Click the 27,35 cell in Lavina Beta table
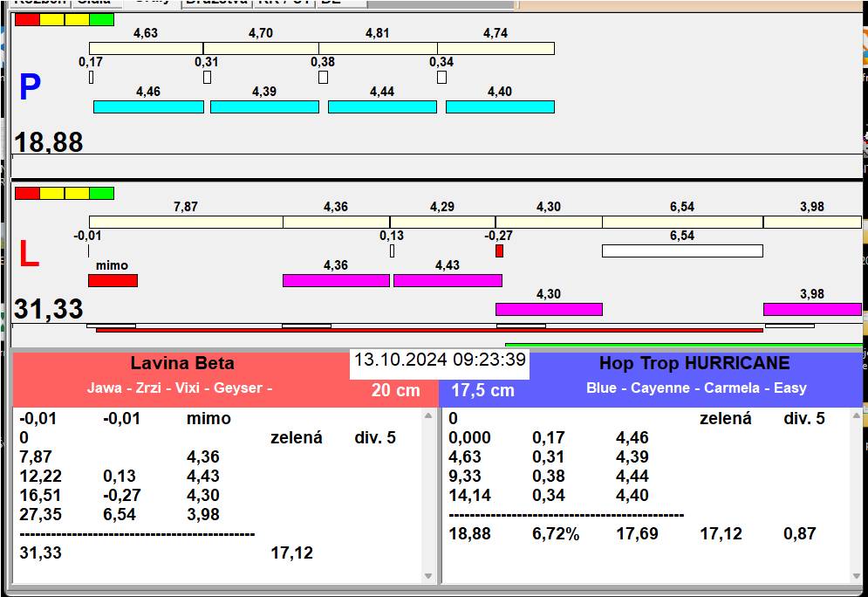 [40, 514]
